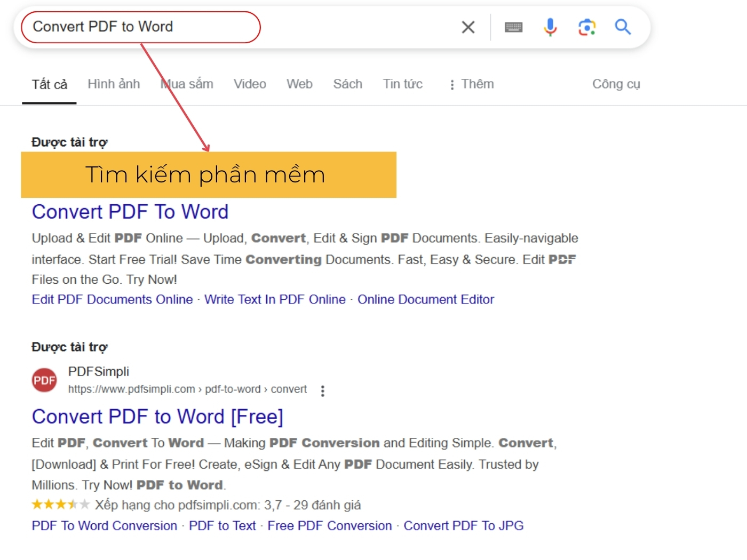
Task: Open PDF To Word Conversion sitelink
Action: point(105,526)
